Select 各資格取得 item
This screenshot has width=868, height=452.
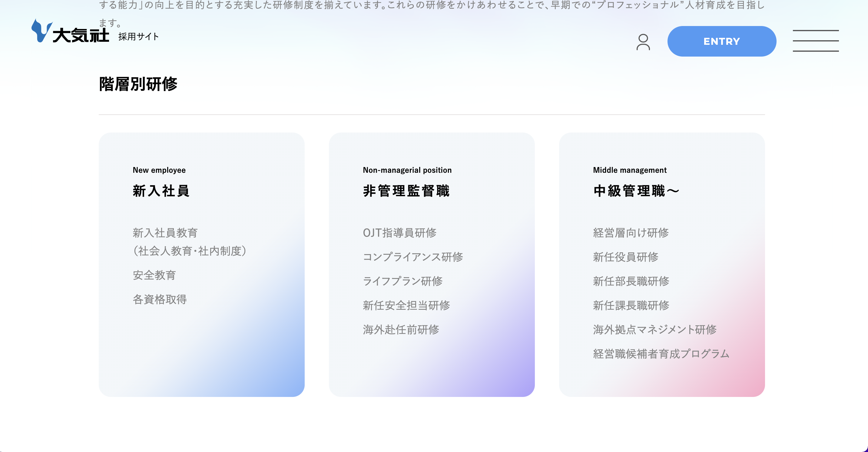[160, 299]
